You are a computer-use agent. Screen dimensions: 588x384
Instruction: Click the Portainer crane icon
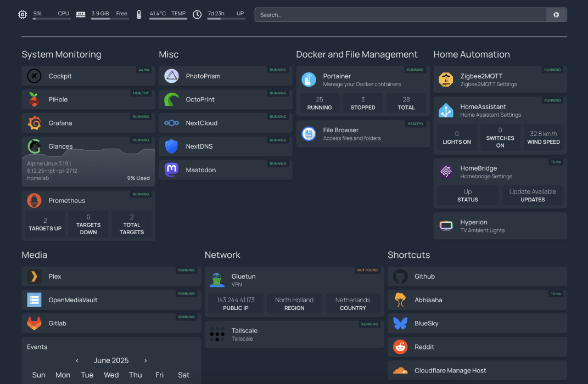(x=309, y=80)
